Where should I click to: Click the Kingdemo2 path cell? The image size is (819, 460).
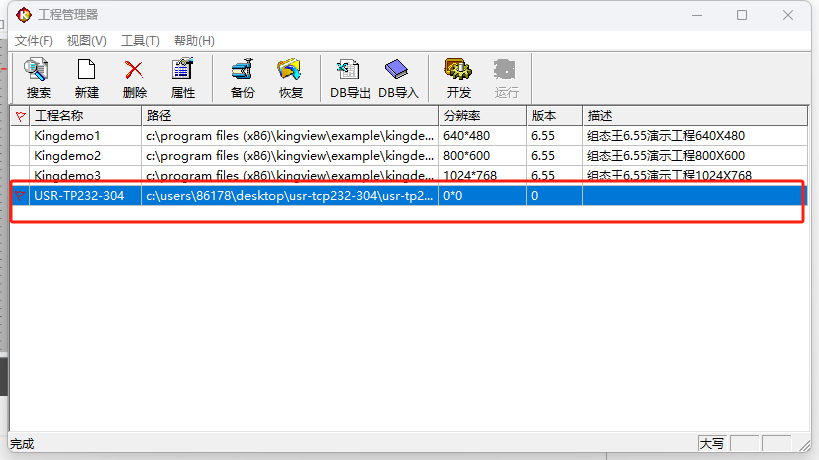tap(290, 156)
